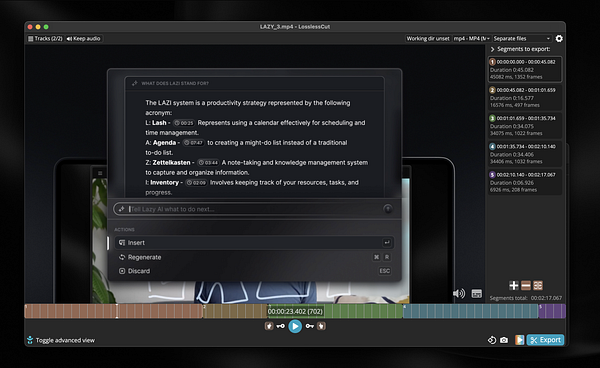
Task: Toggle Keep audio option
Action: [83, 39]
